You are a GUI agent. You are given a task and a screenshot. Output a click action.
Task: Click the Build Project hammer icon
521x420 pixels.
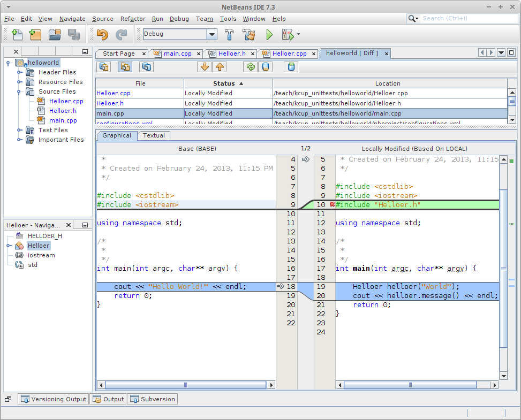[x=229, y=34]
